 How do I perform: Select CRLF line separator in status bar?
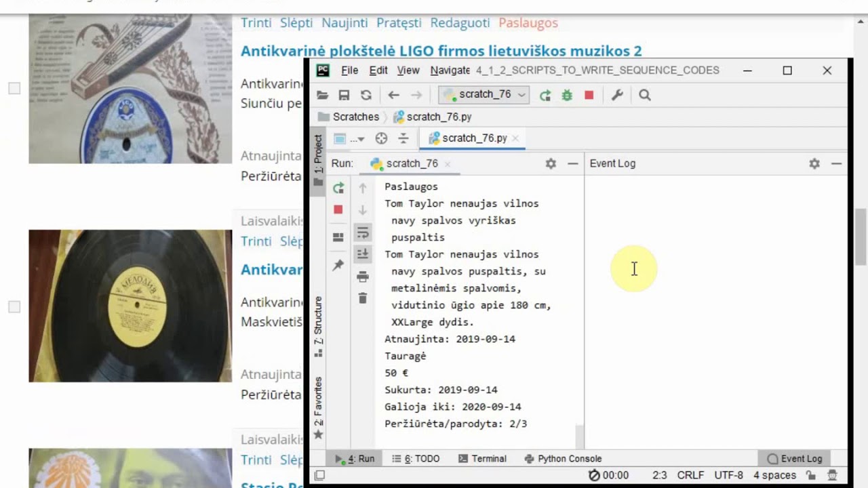coord(691,476)
